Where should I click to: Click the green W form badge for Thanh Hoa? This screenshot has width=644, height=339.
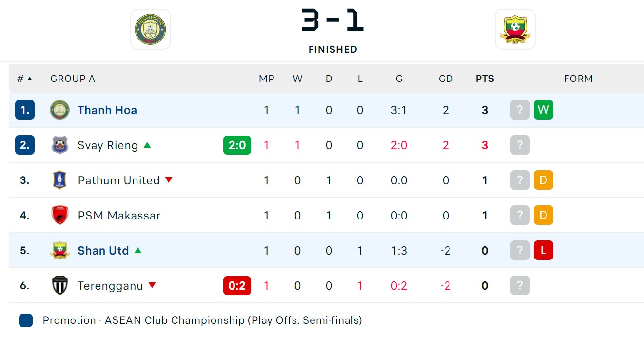[x=544, y=110]
